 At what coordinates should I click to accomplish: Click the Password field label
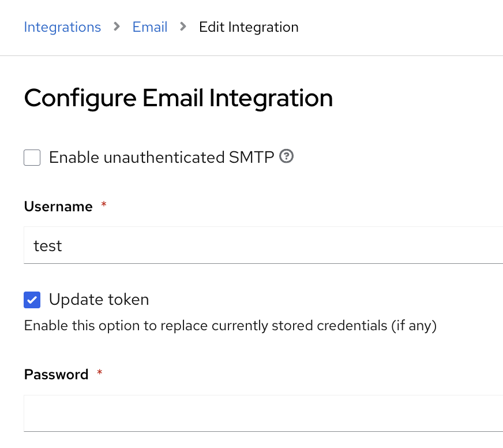56,375
